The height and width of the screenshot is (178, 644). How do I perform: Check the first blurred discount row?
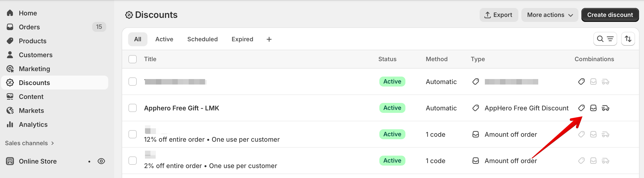pyautogui.click(x=133, y=82)
